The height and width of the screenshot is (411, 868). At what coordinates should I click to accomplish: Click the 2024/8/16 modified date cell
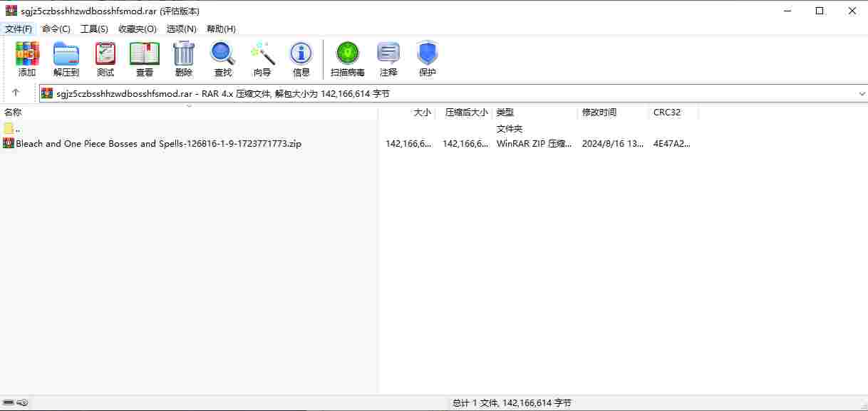pyautogui.click(x=614, y=143)
